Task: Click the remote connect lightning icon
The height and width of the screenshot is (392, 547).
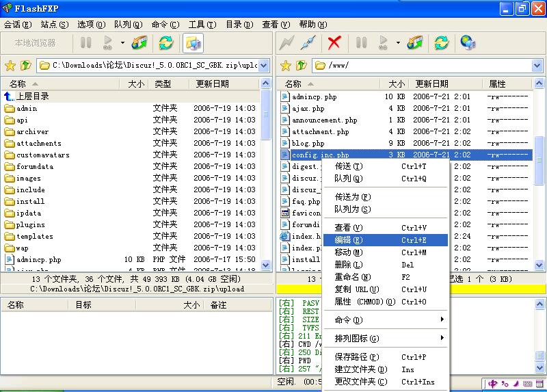Action: tap(286, 43)
